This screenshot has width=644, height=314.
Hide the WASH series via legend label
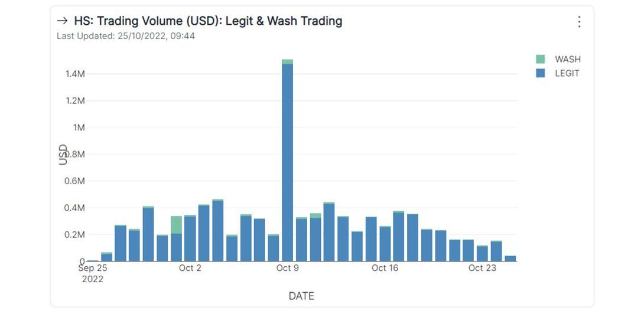(x=568, y=59)
